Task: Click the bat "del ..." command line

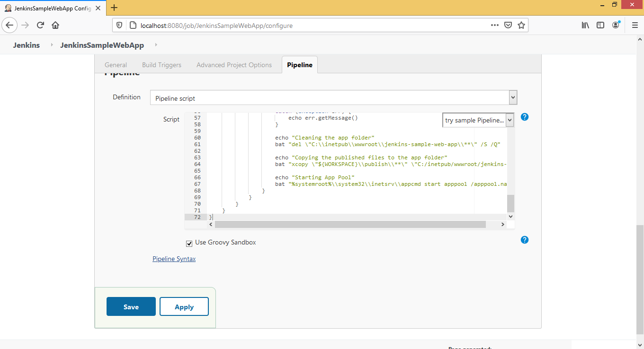Action: pos(388,144)
